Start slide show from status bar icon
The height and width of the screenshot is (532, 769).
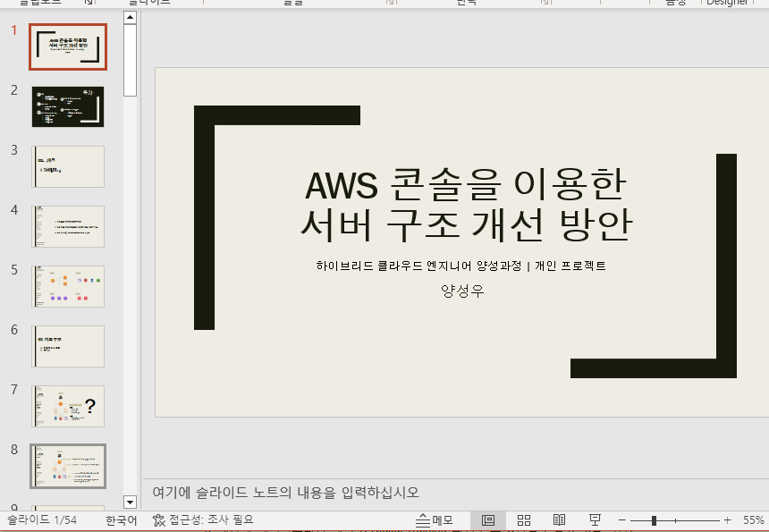tap(595, 519)
